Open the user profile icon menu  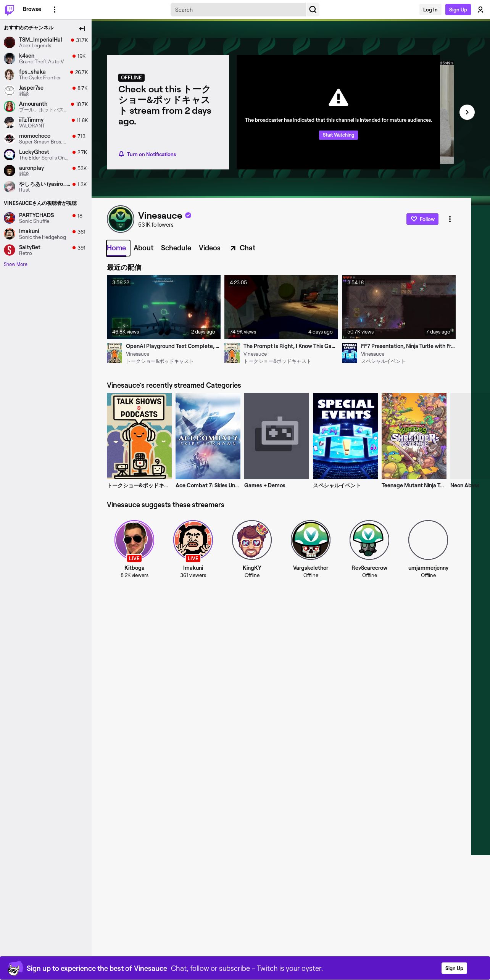point(480,10)
